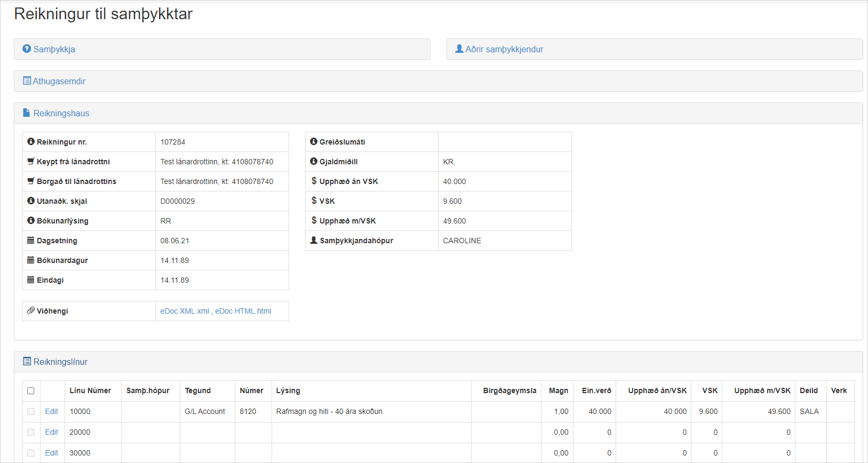Screen dimensions: 868x463
Task: Edit invoice line 10000
Action: coord(52,411)
